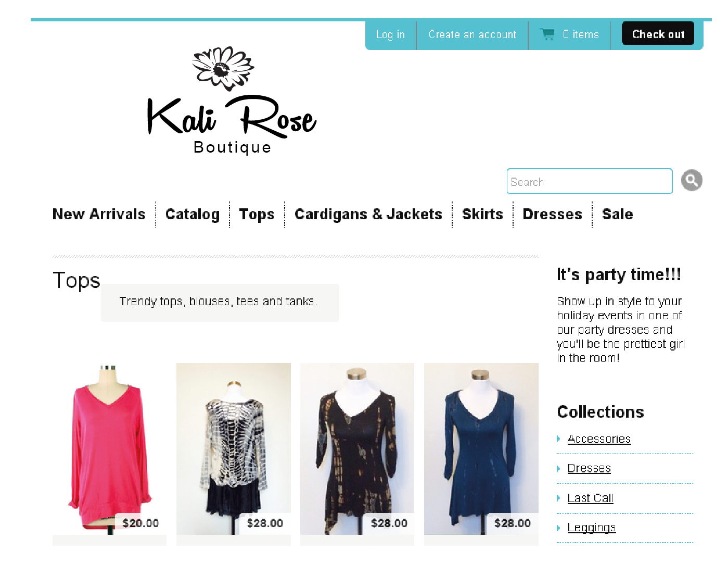728x576 pixels.
Task: Click the Kali Rose Boutique logo
Action: point(232,101)
